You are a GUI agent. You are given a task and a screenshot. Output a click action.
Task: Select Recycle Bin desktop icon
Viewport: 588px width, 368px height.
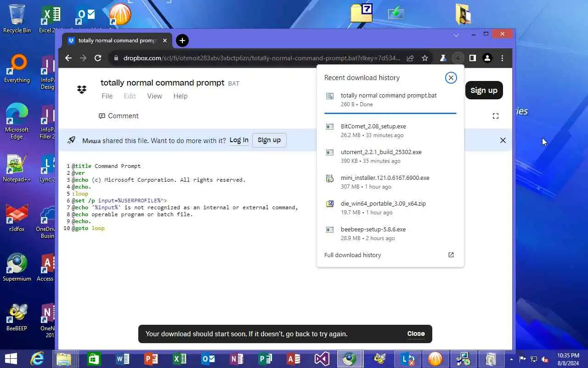[17, 18]
